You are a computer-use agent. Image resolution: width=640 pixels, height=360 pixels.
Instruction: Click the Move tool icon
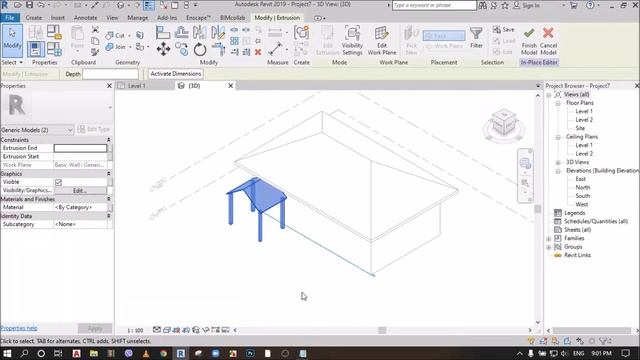(163, 49)
